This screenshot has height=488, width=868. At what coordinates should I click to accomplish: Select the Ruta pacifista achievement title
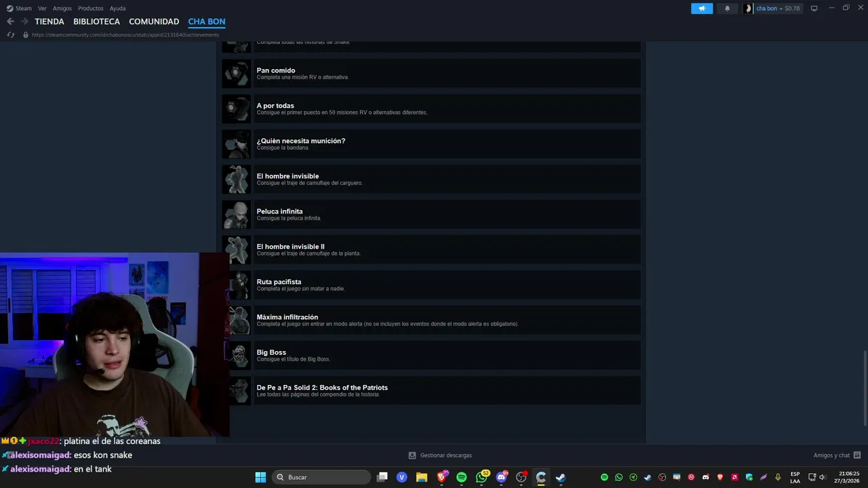(279, 282)
